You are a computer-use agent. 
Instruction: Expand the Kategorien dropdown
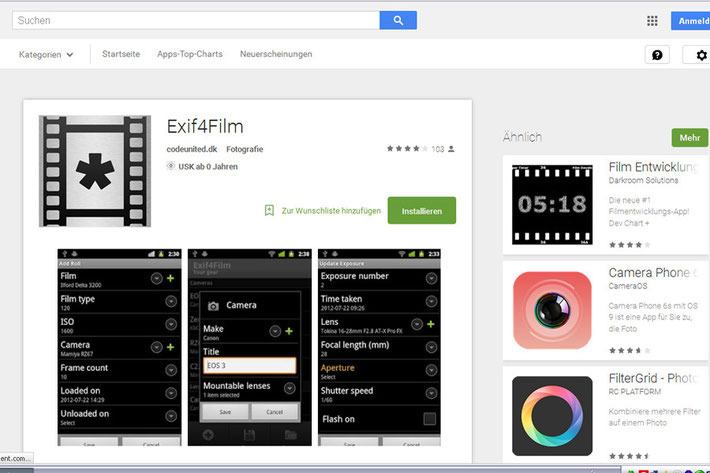[x=46, y=54]
